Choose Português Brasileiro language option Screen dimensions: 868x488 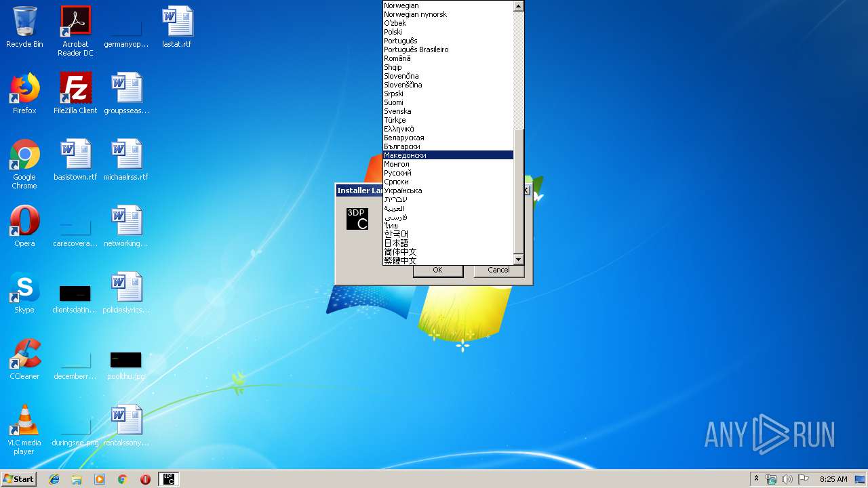448,49
